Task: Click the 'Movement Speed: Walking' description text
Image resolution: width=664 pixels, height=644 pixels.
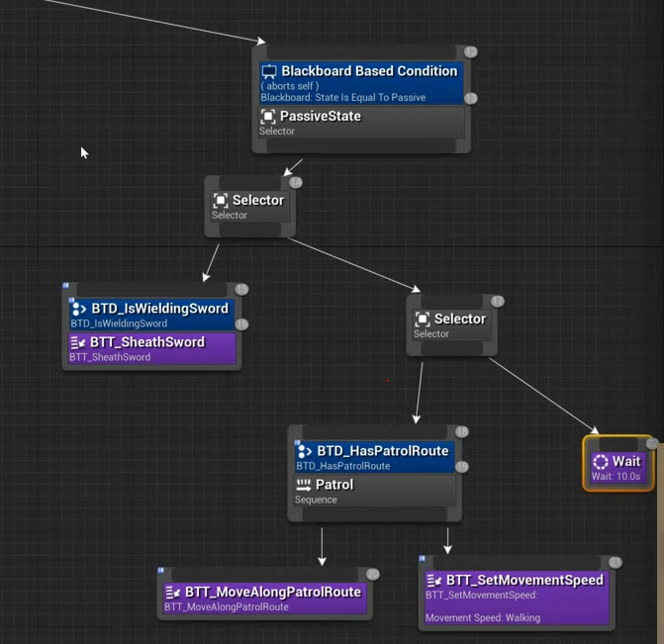Action: [x=483, y=618]
